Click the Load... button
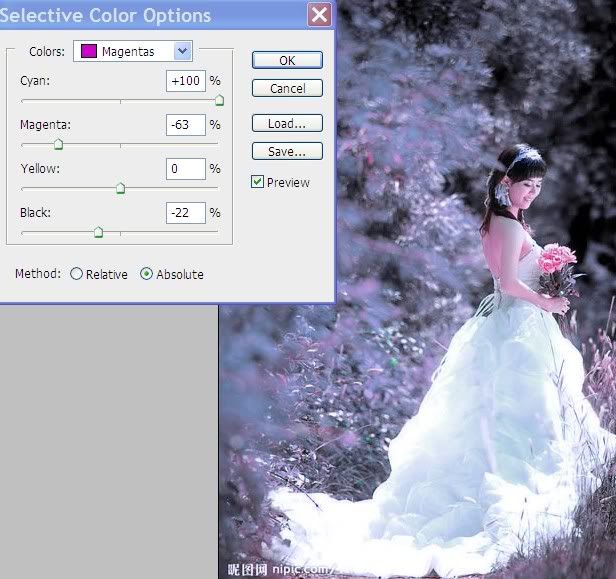 287,124
